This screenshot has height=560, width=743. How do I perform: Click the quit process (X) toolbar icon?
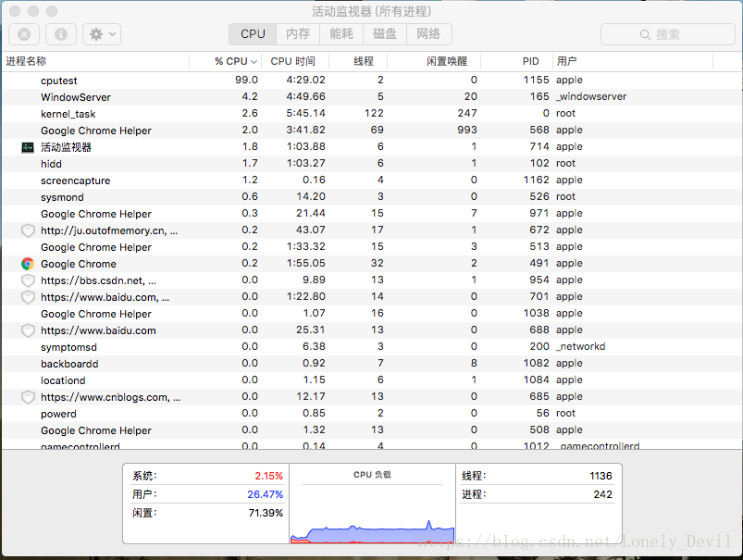click(x=24, y=34)
